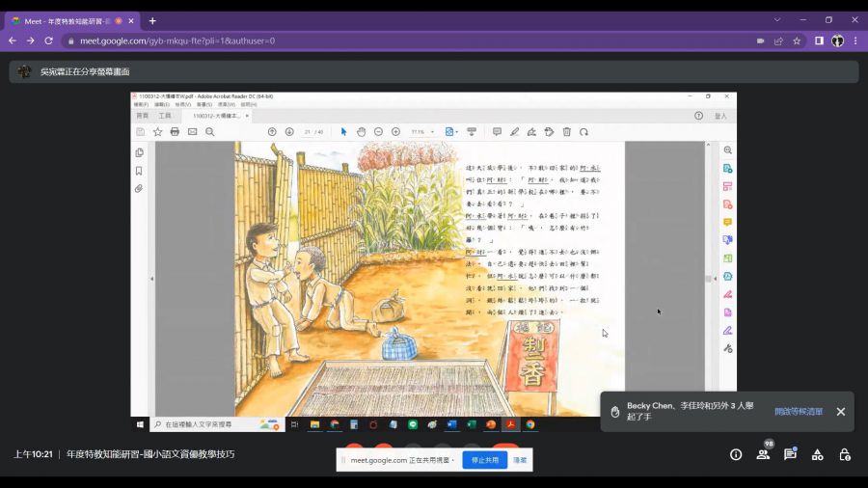Collapse the left navigation pane arrow

click(151, 279)
